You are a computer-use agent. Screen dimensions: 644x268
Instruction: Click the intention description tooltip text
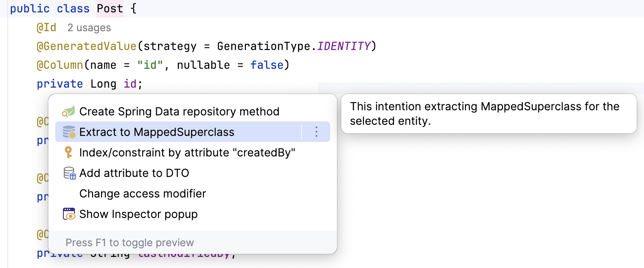(485, 114)
